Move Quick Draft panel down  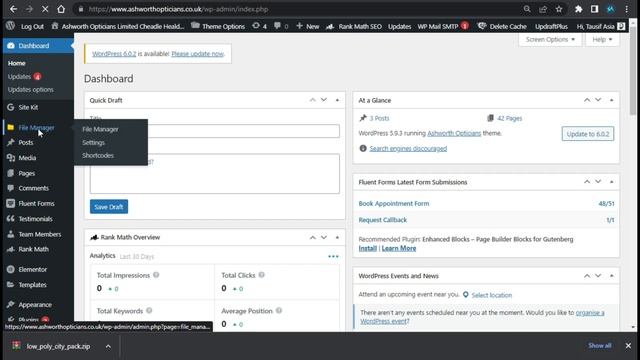324,100
